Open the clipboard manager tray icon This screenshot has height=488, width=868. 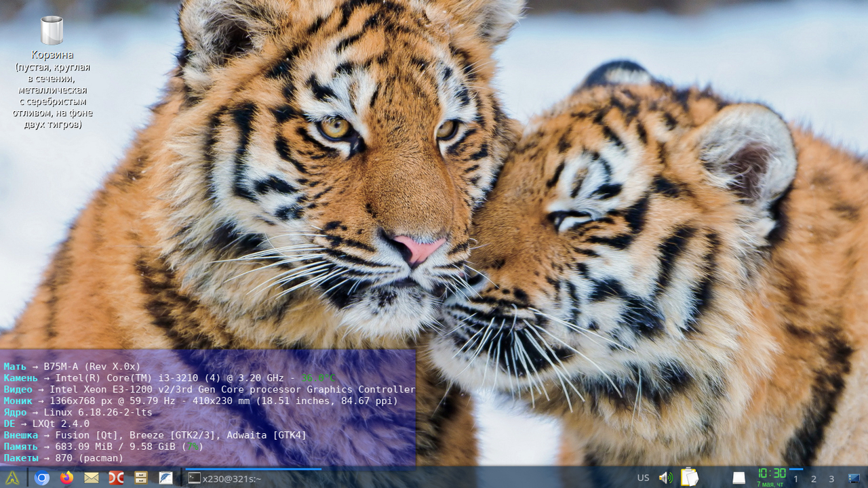[690, 477]
